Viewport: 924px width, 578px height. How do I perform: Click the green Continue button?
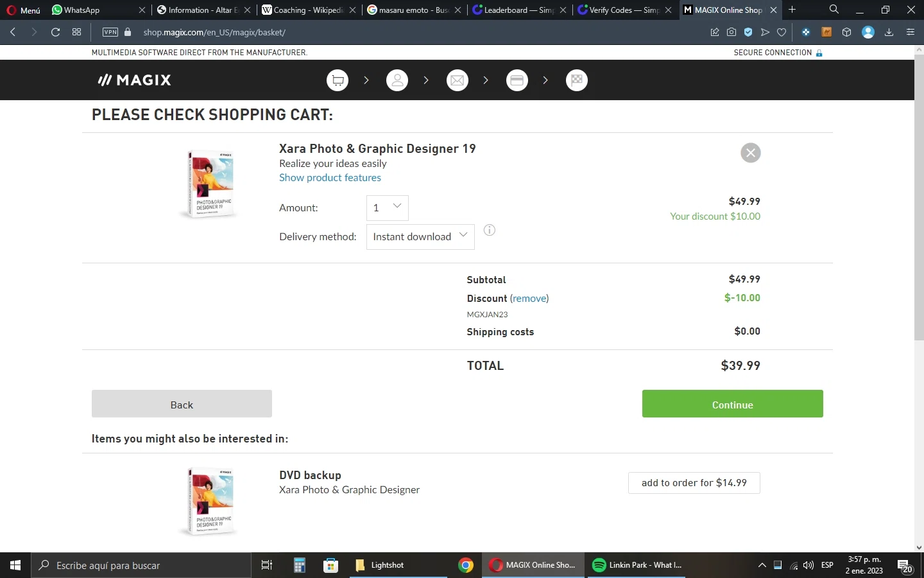click(x=732, y=404)
